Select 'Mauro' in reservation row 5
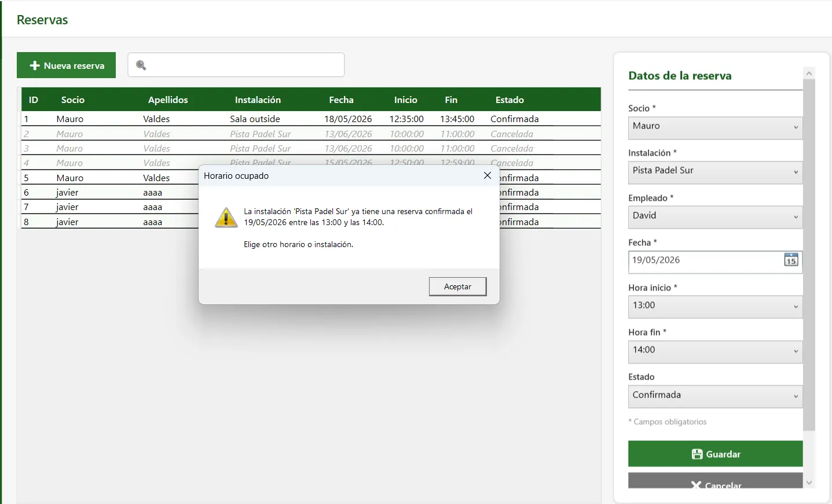Screen dimensions: 832x504 coord(70,178)
